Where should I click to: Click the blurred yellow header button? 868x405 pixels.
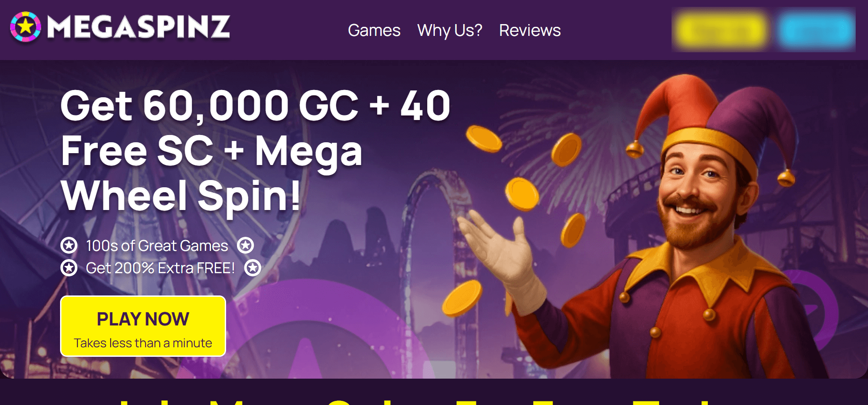click(x=722, y=30)
